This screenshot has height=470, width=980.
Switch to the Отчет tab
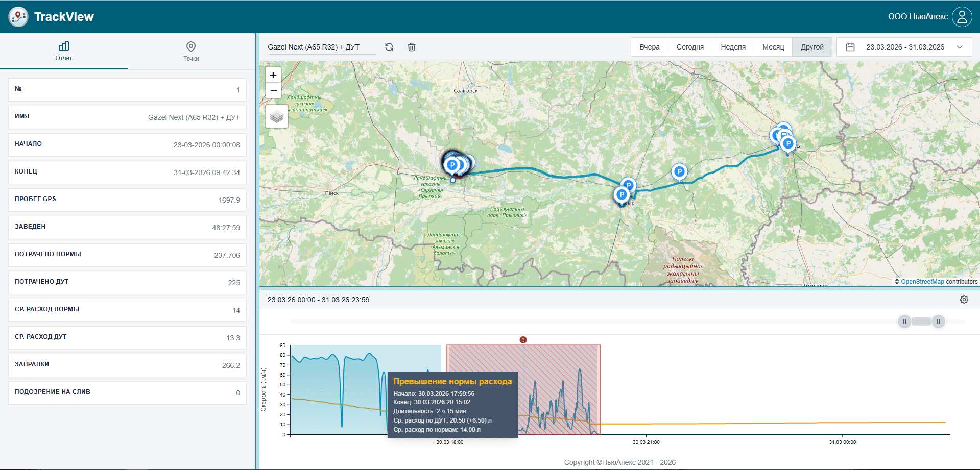pyautogui.click(x=64, y=51)
